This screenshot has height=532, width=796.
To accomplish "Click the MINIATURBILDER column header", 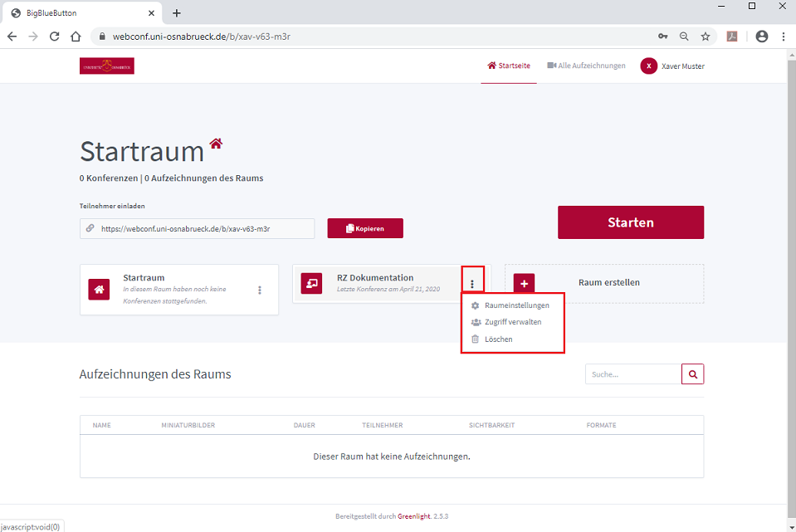I will (188, 426).
